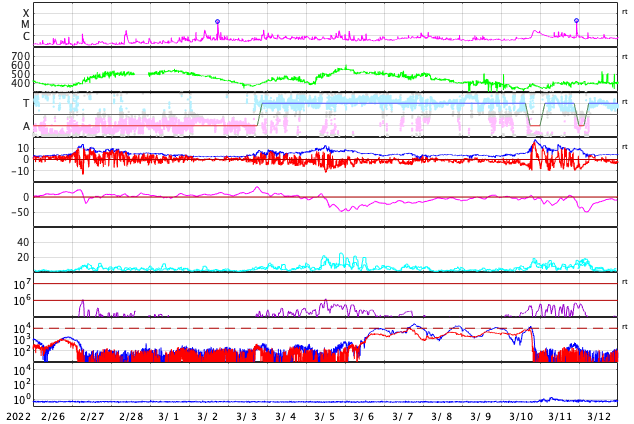Select the T sector label
634x424 pixels.
pos(26,103)
